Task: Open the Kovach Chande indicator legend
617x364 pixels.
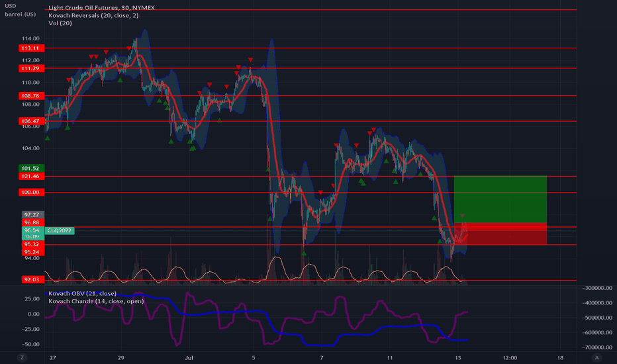Action: [x=96, y=301]
